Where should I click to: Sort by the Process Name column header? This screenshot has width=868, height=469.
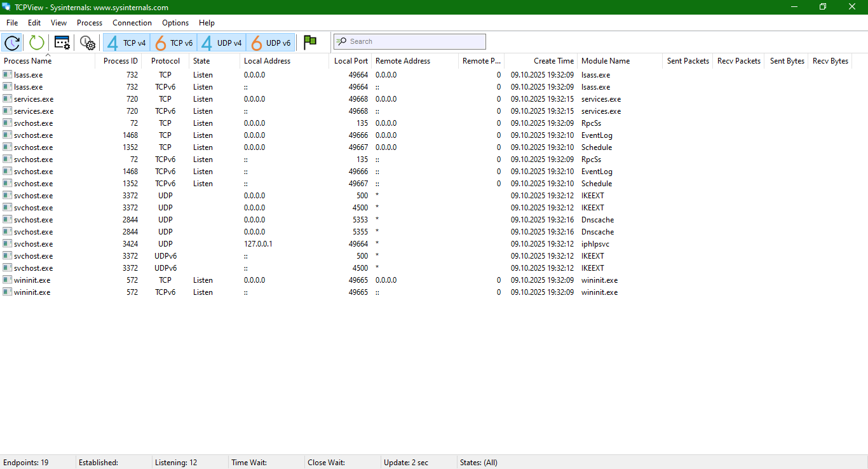point(28,61)
